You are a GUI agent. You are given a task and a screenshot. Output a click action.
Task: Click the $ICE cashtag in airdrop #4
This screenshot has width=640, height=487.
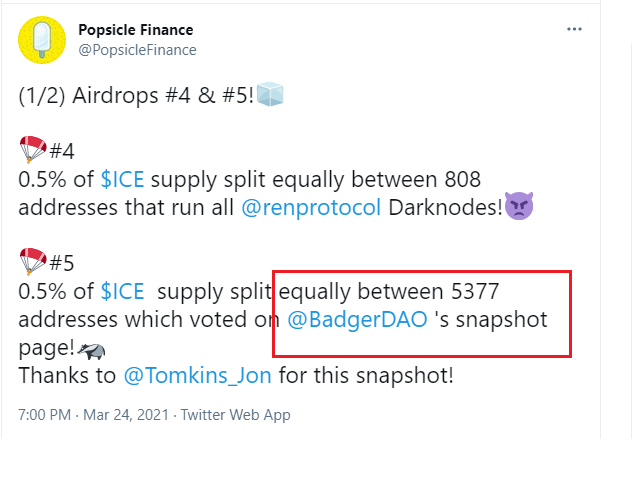pos(122,181)
